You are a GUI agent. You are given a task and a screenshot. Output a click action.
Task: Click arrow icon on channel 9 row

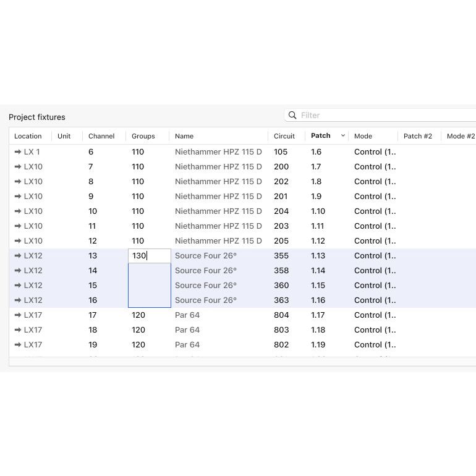click(18, 196)
